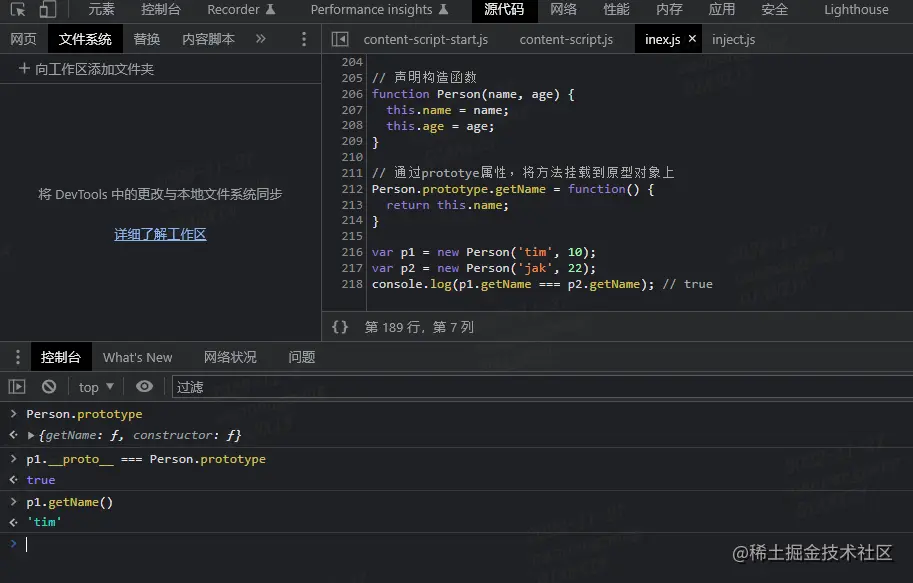Switch to the 网页 navigator tab
The width and height of the screenshot is (913, 583).
[x=23, y=39]
